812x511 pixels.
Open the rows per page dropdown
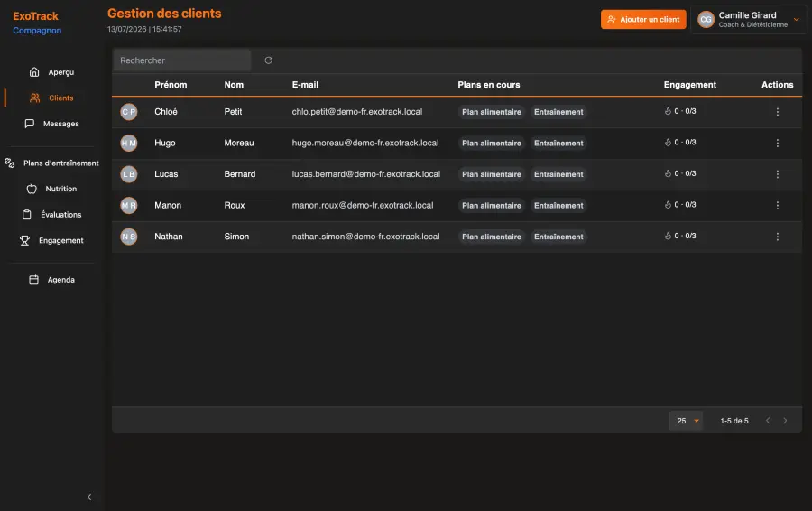pos(686,421)
